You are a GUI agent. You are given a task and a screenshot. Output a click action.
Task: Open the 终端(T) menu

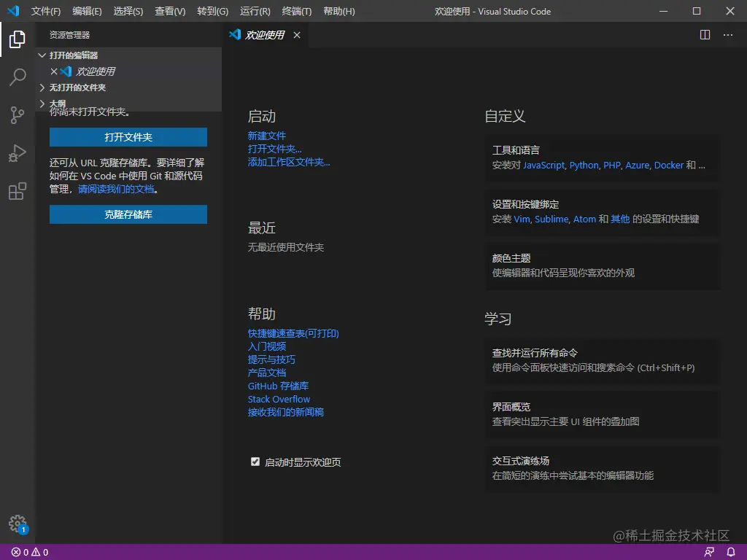click(297, 11)
